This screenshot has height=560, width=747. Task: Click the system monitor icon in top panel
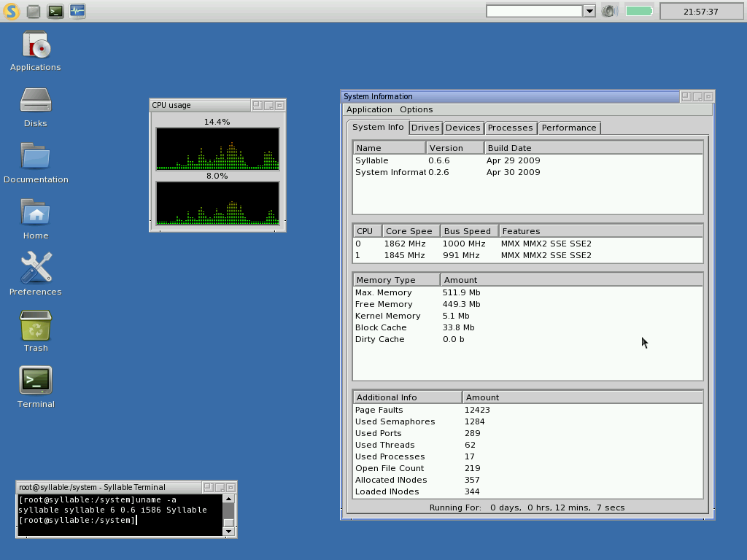point(77,11)
